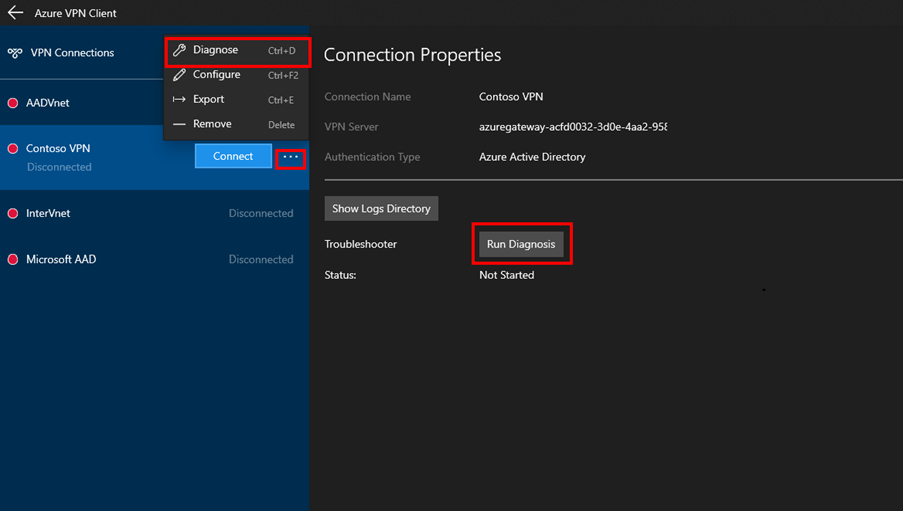Click the red status dot beside InterVnet

[x=13, y=213]
